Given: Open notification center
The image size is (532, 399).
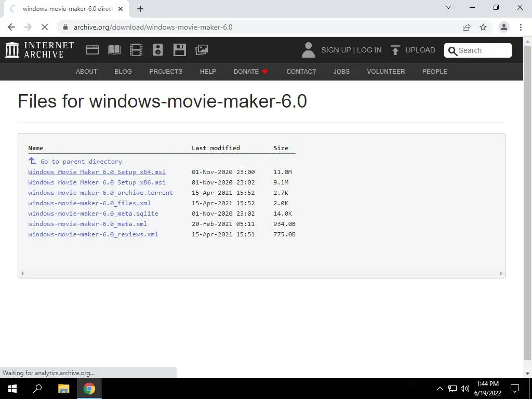Looking at the screenshot, I should pyautogui.click(x=515, y=389).
